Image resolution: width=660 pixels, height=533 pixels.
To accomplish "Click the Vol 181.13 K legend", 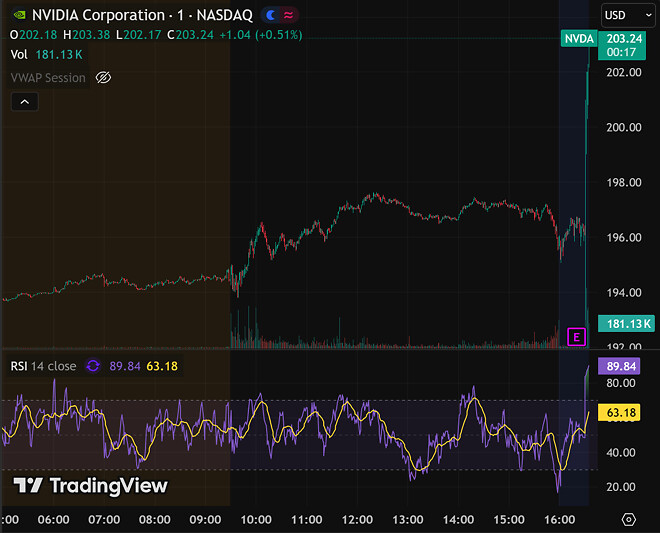I will coord(46,55).
